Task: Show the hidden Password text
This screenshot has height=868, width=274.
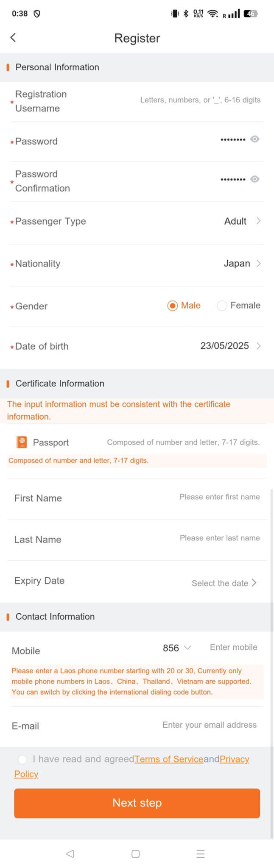Action: (254, 139)
